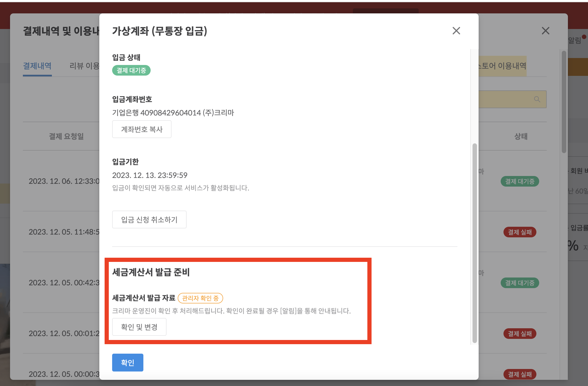Open 확인 및 변경 for tax invoice

139,327
